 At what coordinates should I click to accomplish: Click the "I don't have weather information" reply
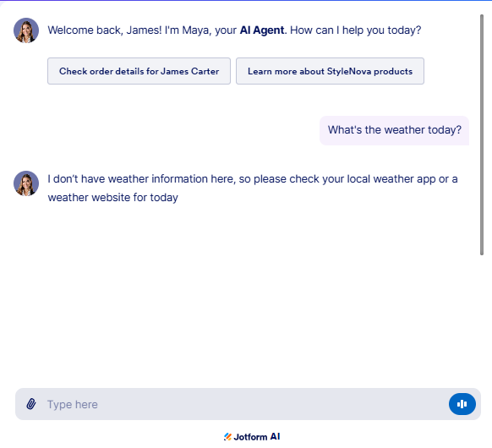tap(253, 188)
